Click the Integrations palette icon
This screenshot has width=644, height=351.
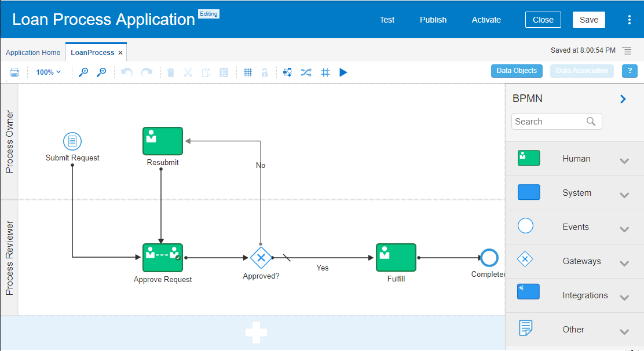528,291
